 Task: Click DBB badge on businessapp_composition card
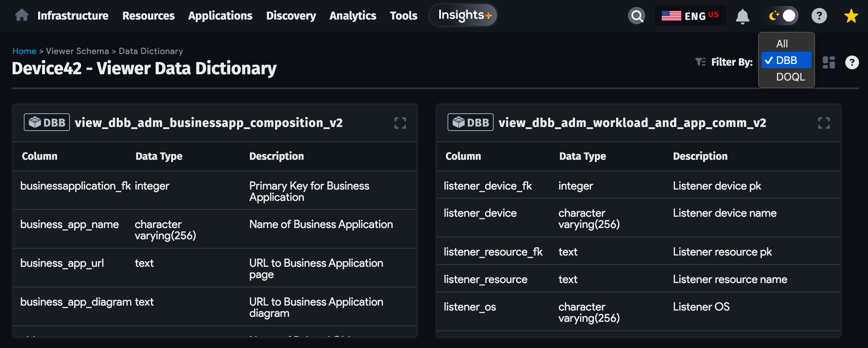click(47, 122)
